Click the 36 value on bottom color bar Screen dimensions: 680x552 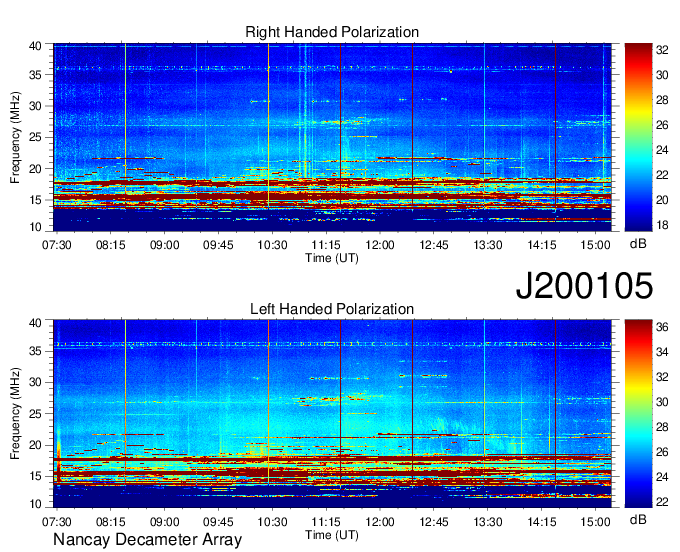(662, 327)
